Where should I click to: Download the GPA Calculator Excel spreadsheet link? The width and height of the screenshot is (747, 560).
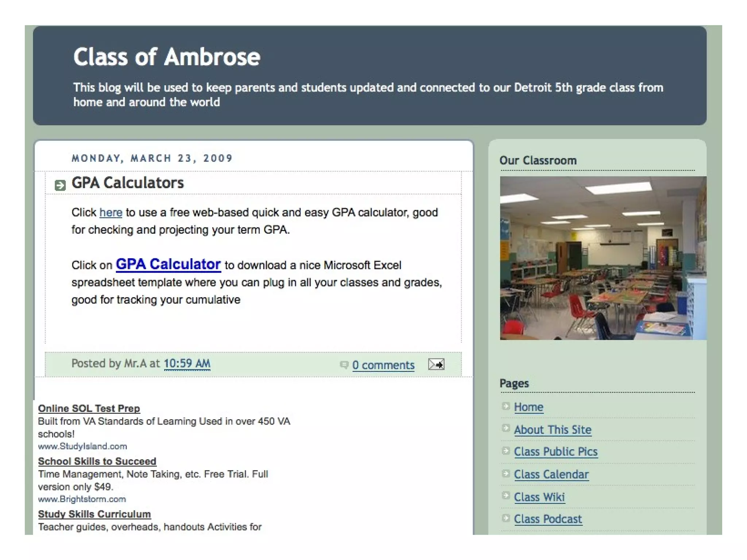pos(168,264)
